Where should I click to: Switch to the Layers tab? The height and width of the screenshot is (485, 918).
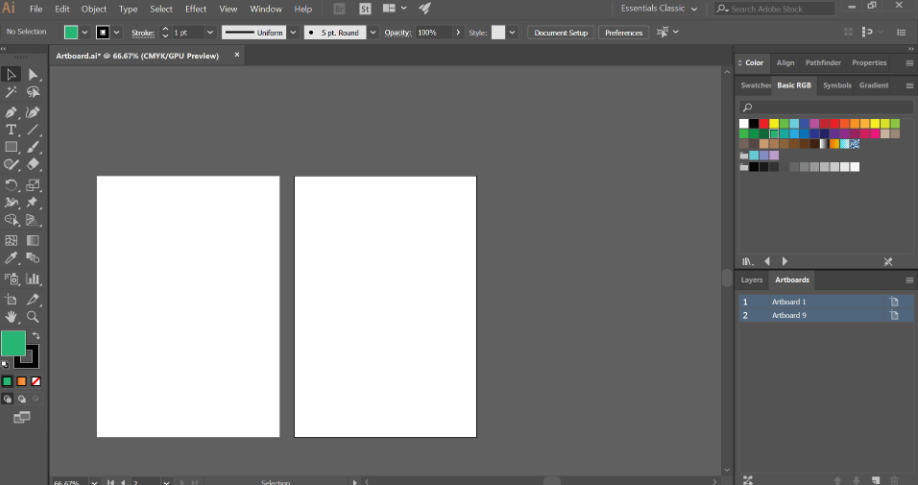tap(752, 280)
